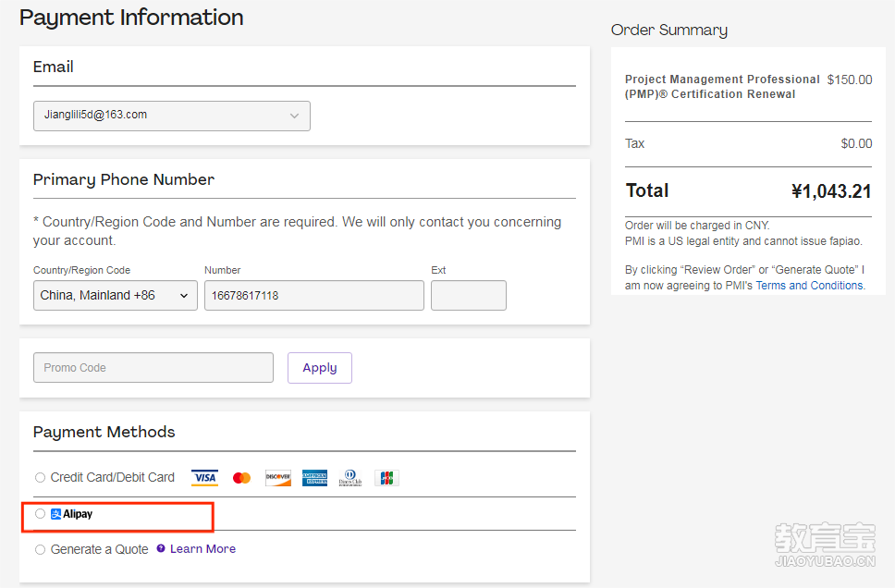This screenshot has height=588, width=895.
Task: Open the email address dropdown
Action: [172, 116]
